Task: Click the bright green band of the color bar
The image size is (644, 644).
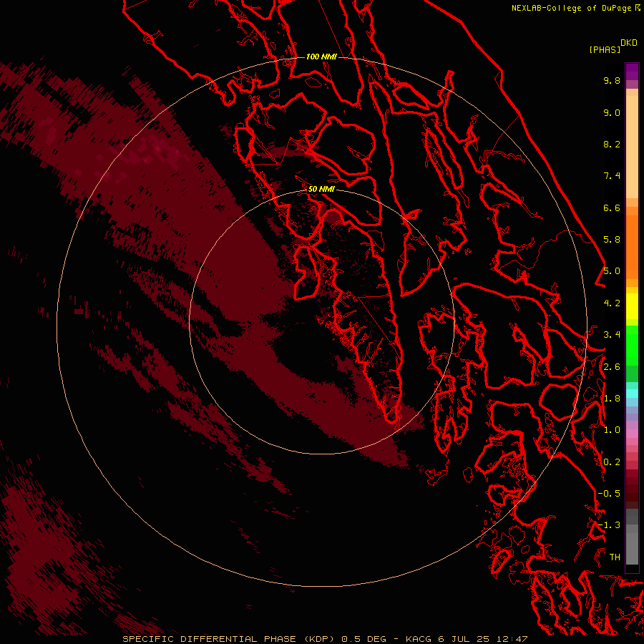Action: point(632,345)
